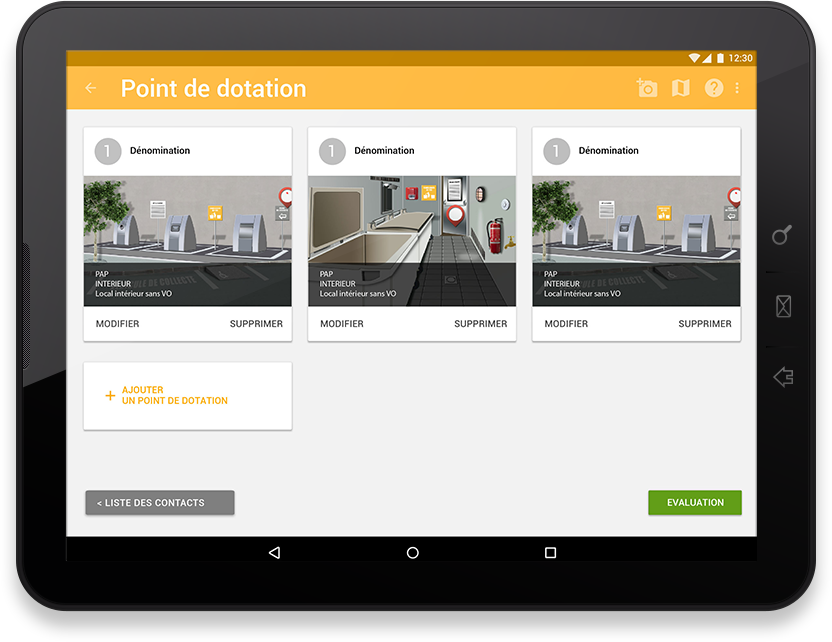
Task: Tap the numbered circle on the third card
Action: [x=557, y=151]
